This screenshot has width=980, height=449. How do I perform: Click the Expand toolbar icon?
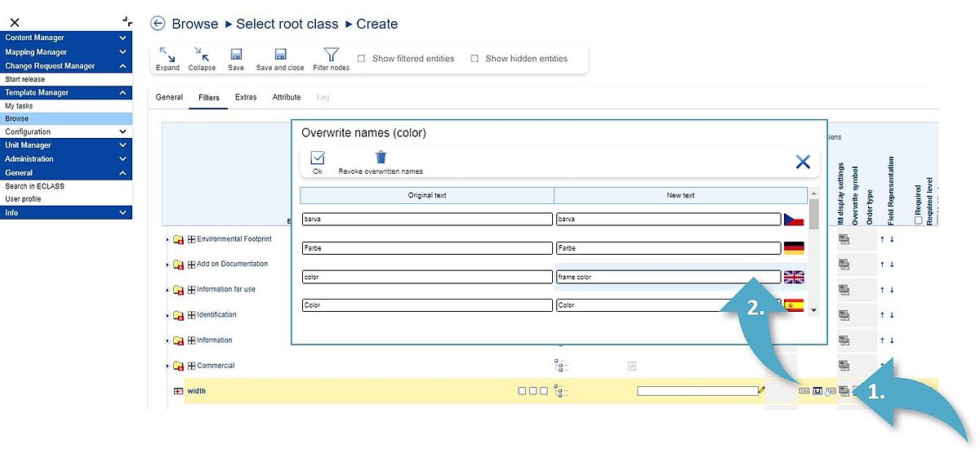pos(167,55)
